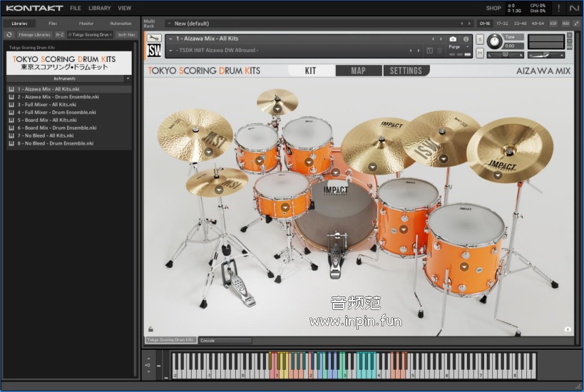
Task: Click the snare drum selector arrow
Action: (x=285, y=207)
